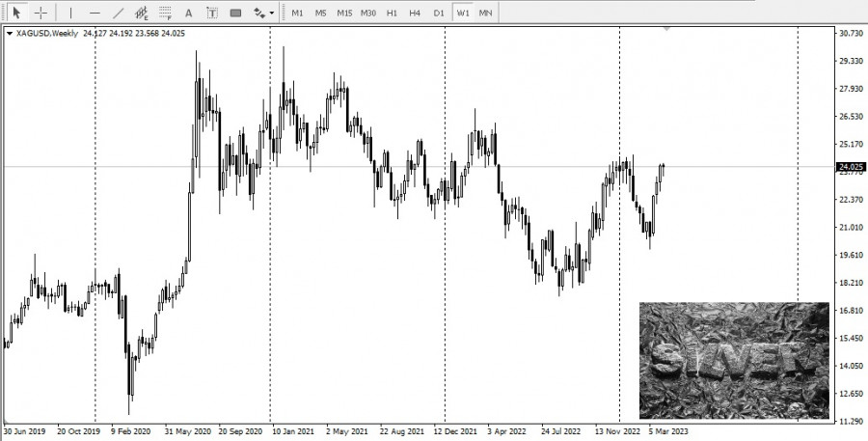Choose the equidistant channel tool
The image size is (868, 441).
click(142, 13)
